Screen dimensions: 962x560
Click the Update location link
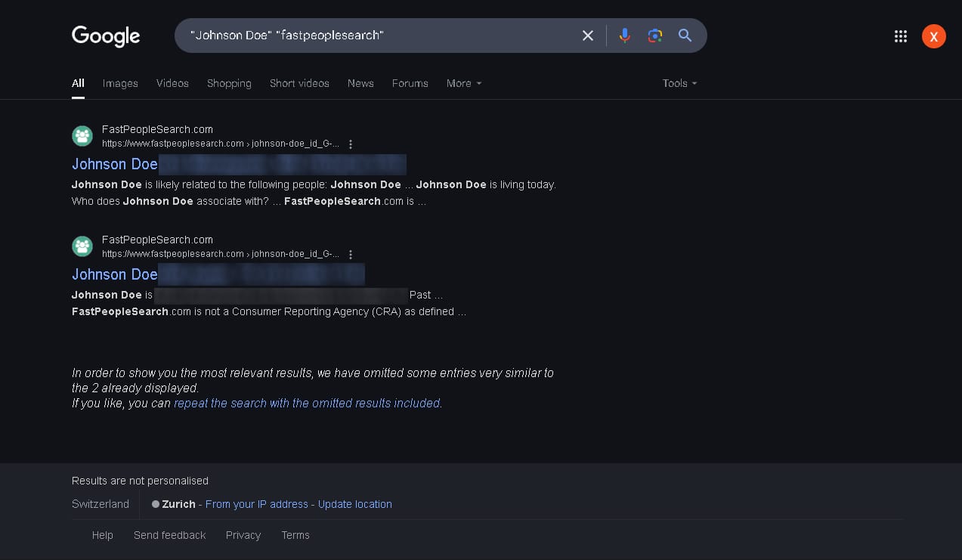click(x=355, y=504)
